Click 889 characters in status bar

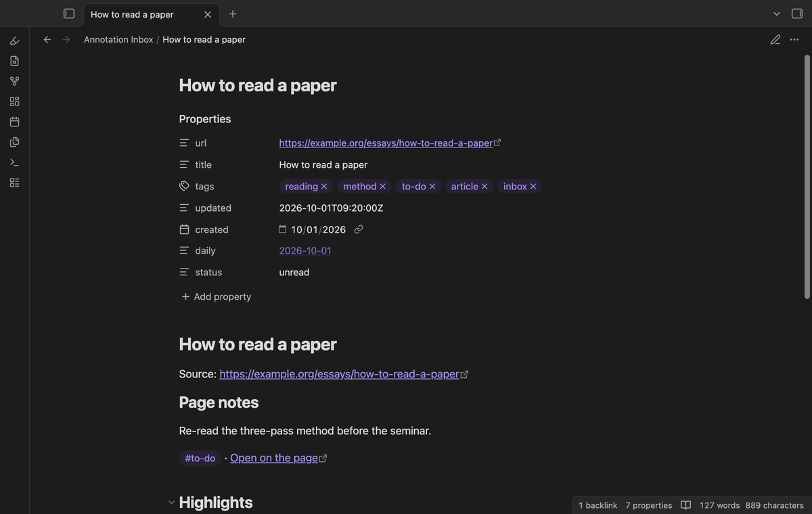775,505
